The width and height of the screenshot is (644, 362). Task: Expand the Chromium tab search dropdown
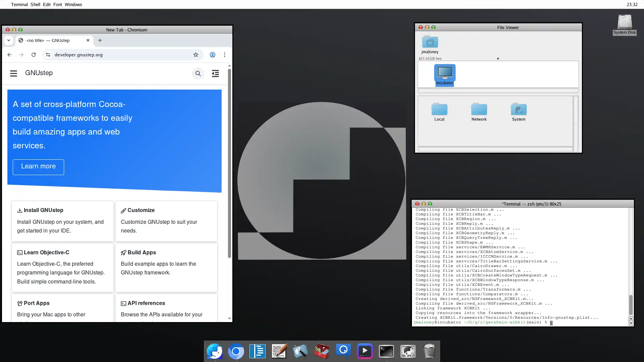pyautogui.click(x=9, y=40)
